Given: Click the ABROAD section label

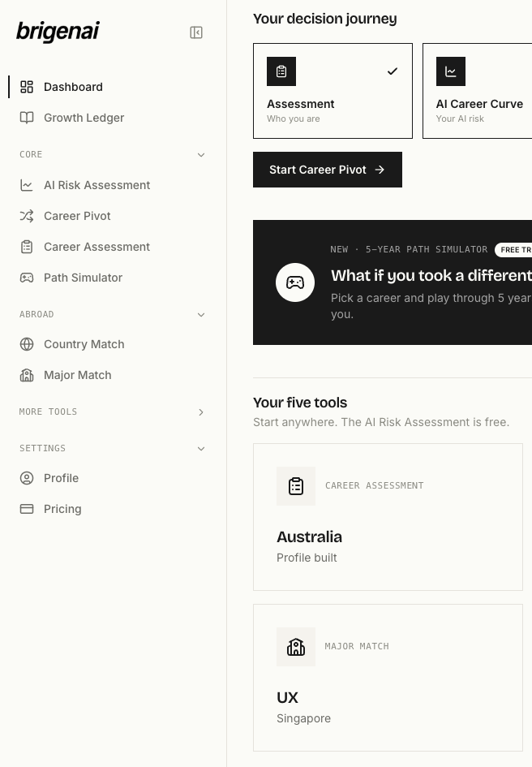Looking at the screenshot, I should pos(36,314).
